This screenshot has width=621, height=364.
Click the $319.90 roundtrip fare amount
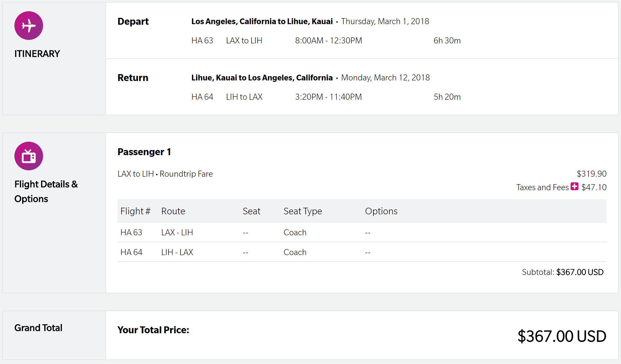[591, 174]
